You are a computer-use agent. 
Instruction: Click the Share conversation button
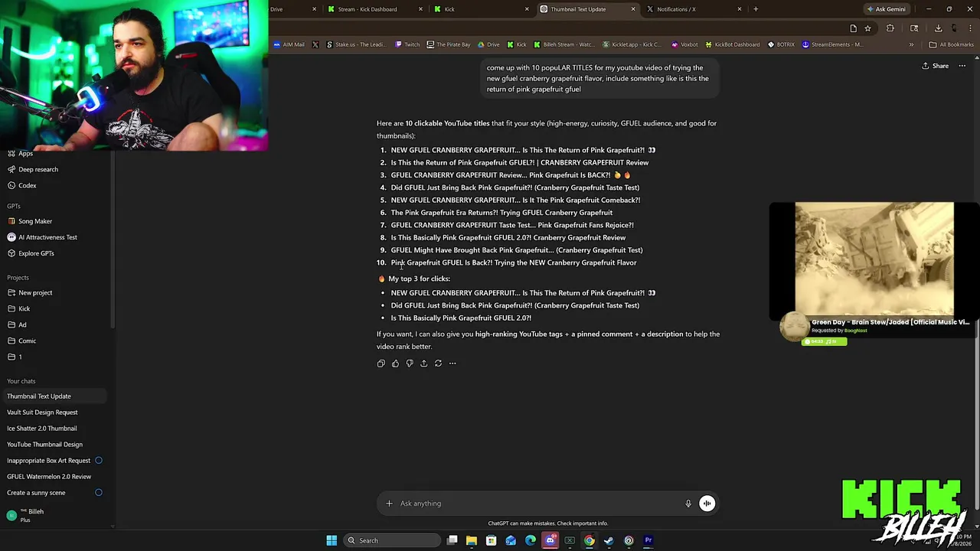935,66
